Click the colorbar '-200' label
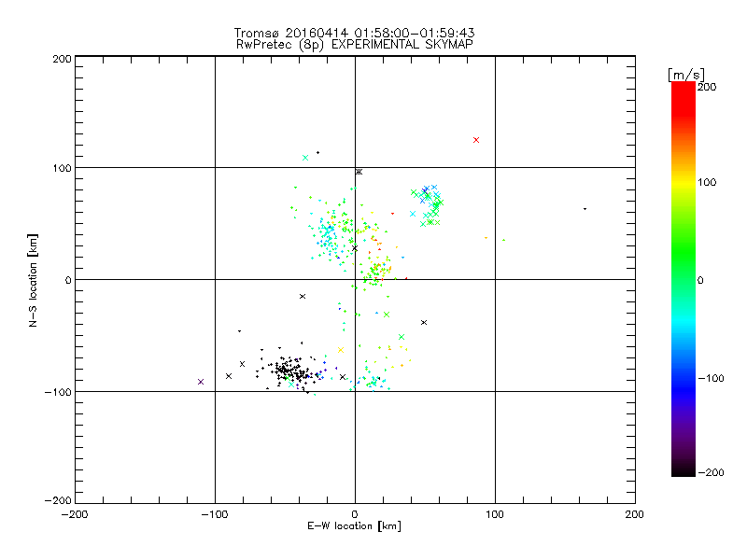This screenshot has height=560, width=747. coord(711,472)
